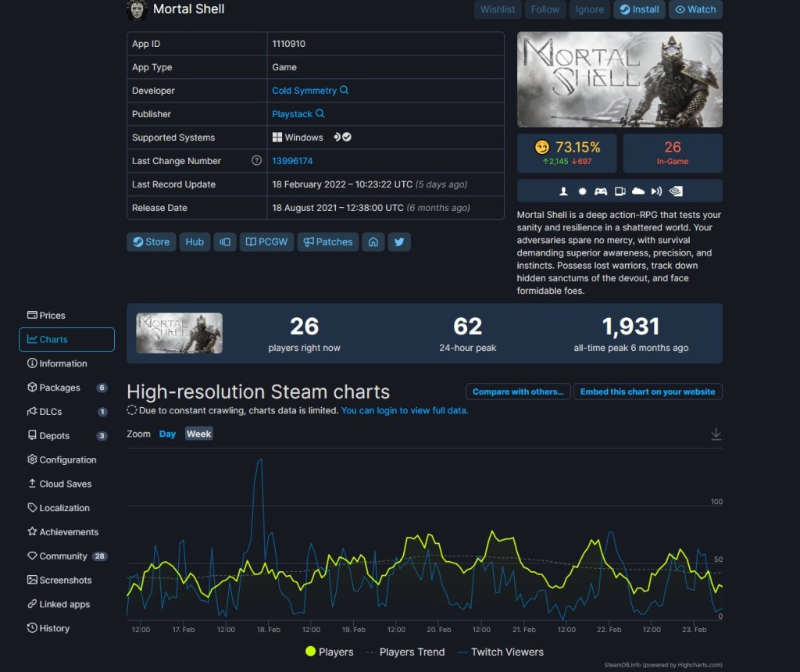Click the search icon beside Cold Symmetry
The height and width of the screenshot is (672, 800).
pyautogui.click(x=345, y=91)
